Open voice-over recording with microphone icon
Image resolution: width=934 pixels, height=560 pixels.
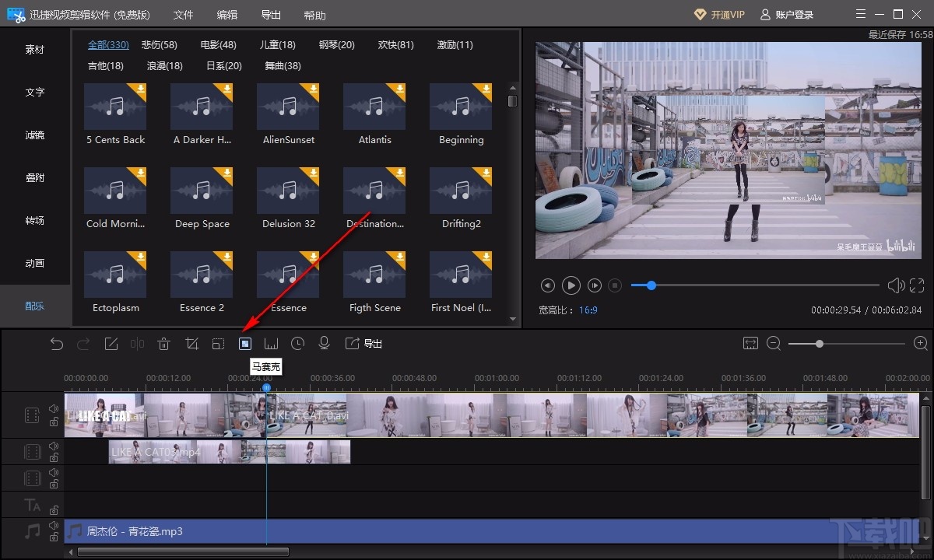click(x=325, y=344)
